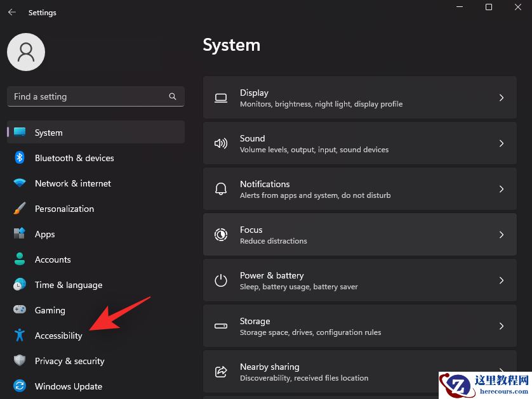The image size is (532, 399).
Task: Click the user profile avatar
Action: (x=25, y=52)
